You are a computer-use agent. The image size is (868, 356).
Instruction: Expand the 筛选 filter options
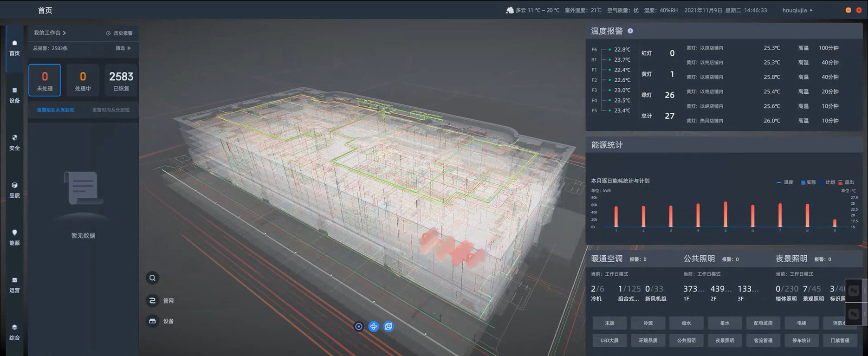(123, 48)
